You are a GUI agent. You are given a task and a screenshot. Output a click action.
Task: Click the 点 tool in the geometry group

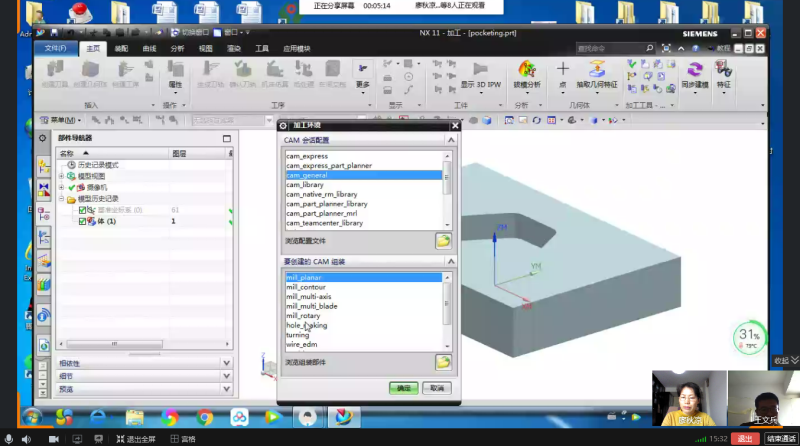pos(562,75)
